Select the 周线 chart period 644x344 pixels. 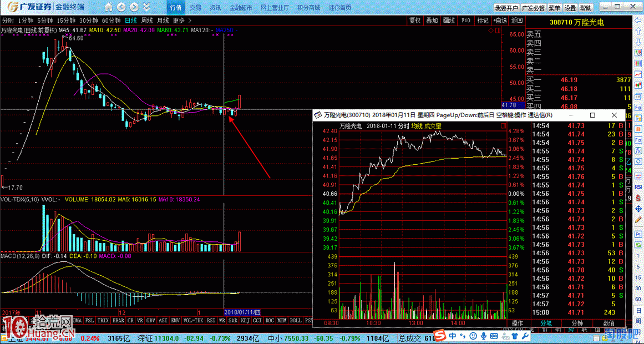click(x=146, y=20)
